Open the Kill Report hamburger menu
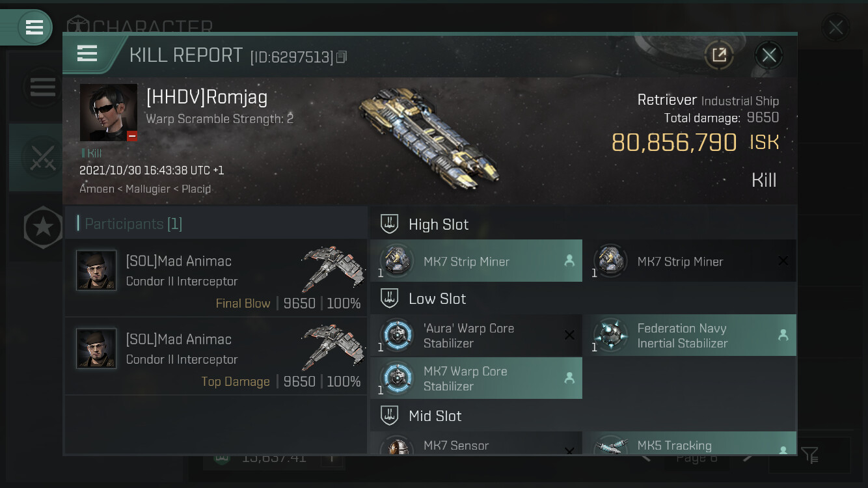 (x=87, y=53)
